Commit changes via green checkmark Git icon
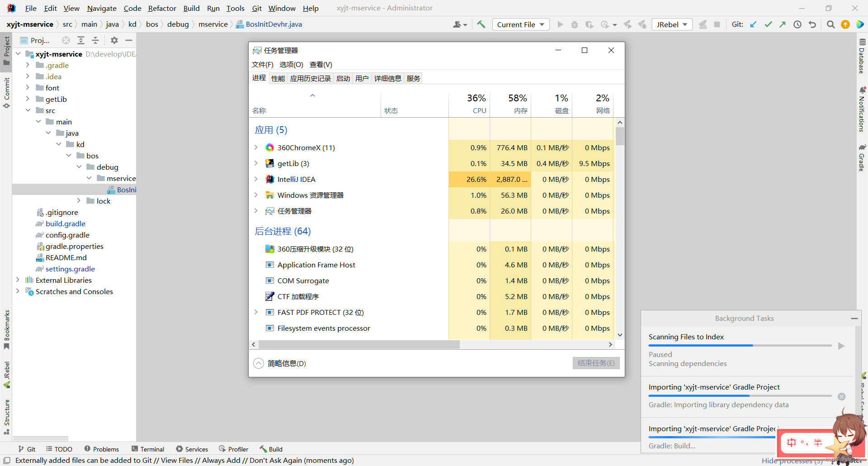 coord(769,24)
